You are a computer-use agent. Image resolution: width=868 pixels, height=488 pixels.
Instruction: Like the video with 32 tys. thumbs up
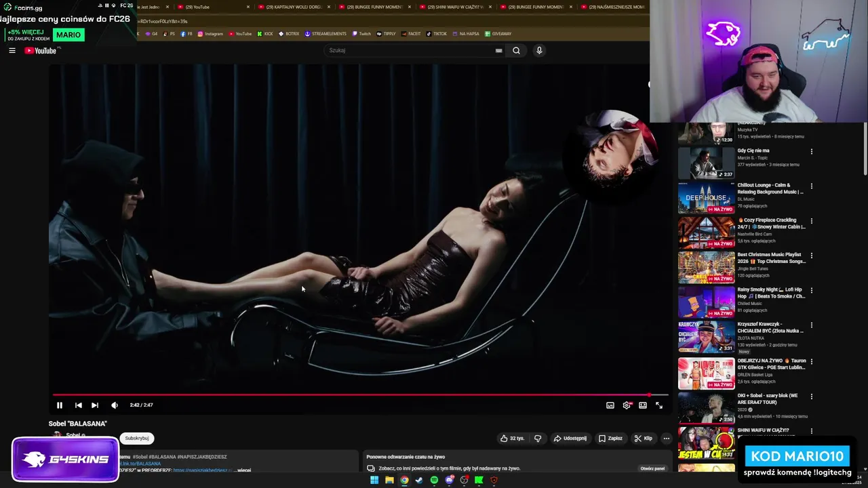512,439
